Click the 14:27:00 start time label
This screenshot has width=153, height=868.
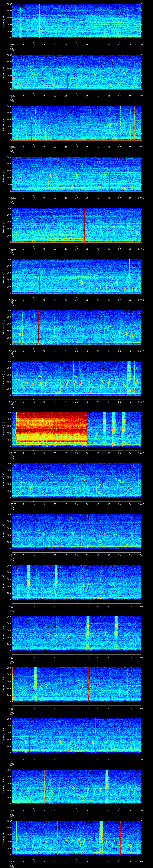point(12,606)
